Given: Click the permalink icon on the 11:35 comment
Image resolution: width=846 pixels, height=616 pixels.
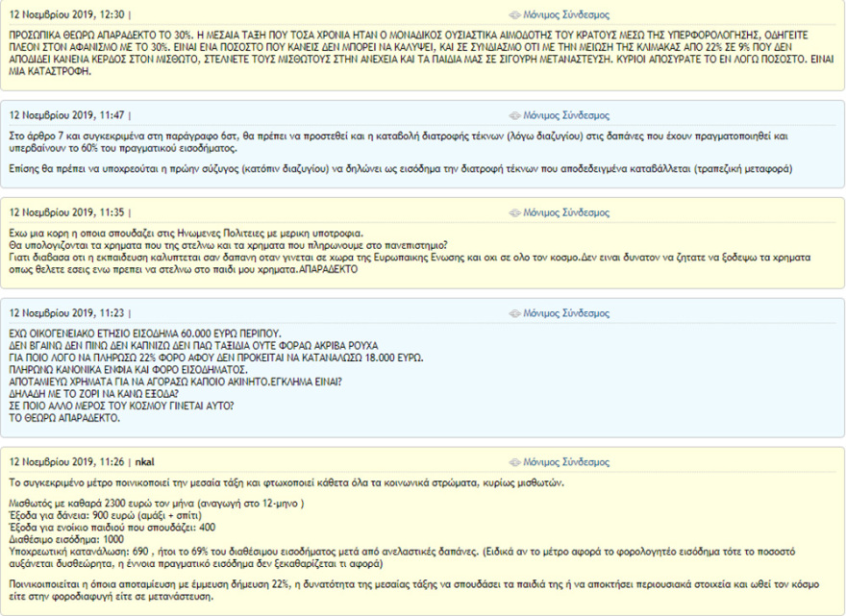Looking at the screenshot, I should click(x=514, y=213).
